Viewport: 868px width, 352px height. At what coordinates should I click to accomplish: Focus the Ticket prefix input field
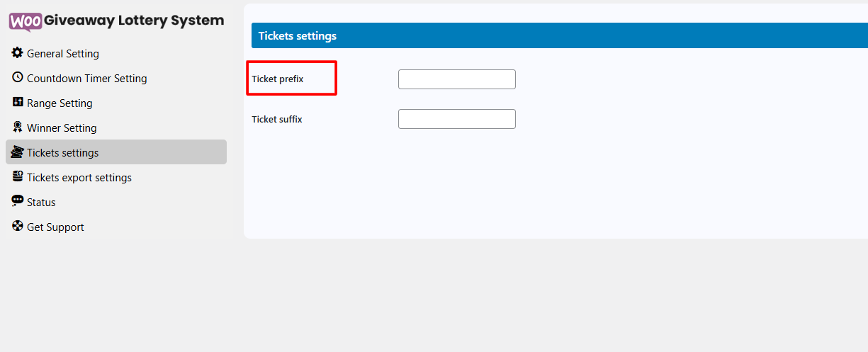(x=456, y=79)
